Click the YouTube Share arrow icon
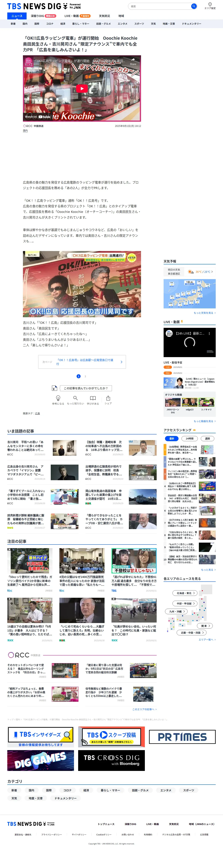The image size is (223, 868). pyautogui.click(x=133, y=61)
